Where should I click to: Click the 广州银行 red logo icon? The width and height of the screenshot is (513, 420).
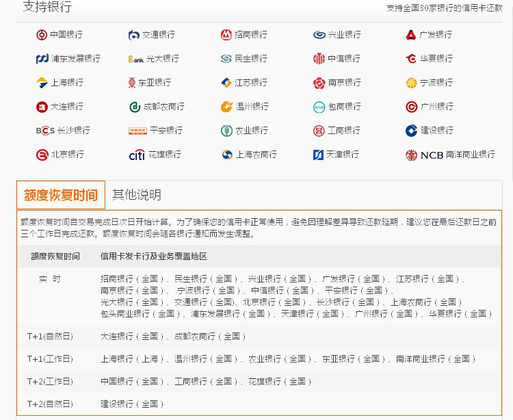(412, 107)
